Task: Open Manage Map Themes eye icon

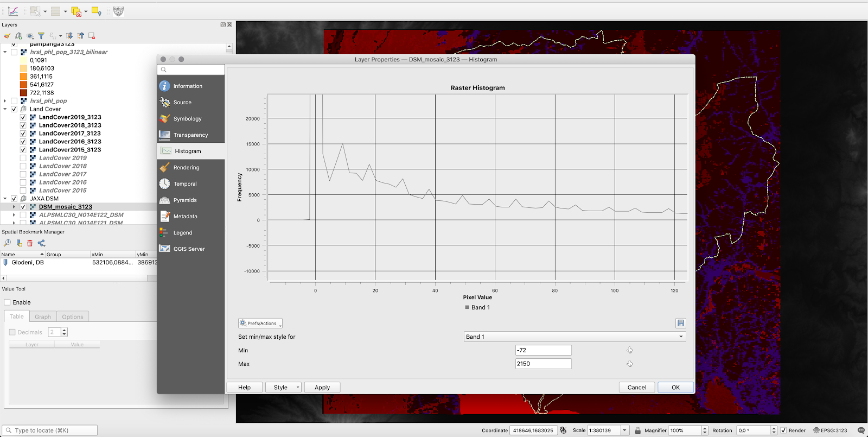Action: pyautogui.click(x=30, y=36)
